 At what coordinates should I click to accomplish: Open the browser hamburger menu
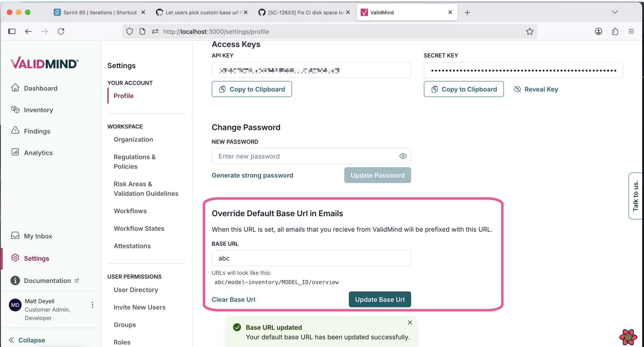coord(631,31)
